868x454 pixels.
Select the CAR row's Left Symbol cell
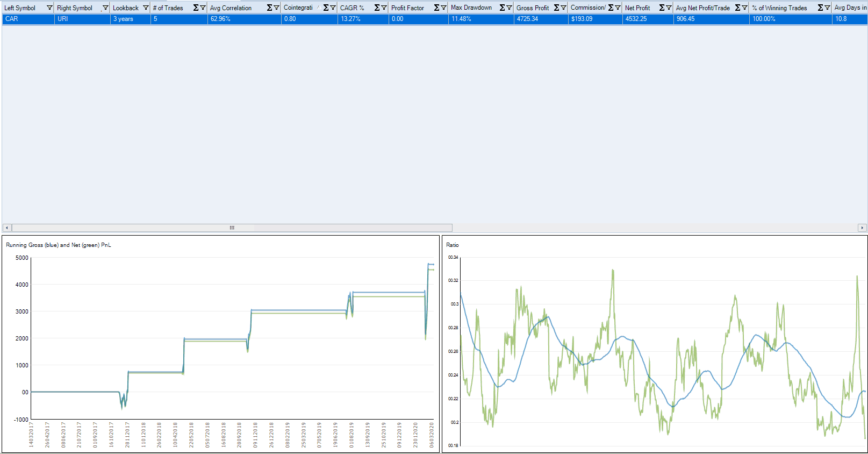coord(28,19)
